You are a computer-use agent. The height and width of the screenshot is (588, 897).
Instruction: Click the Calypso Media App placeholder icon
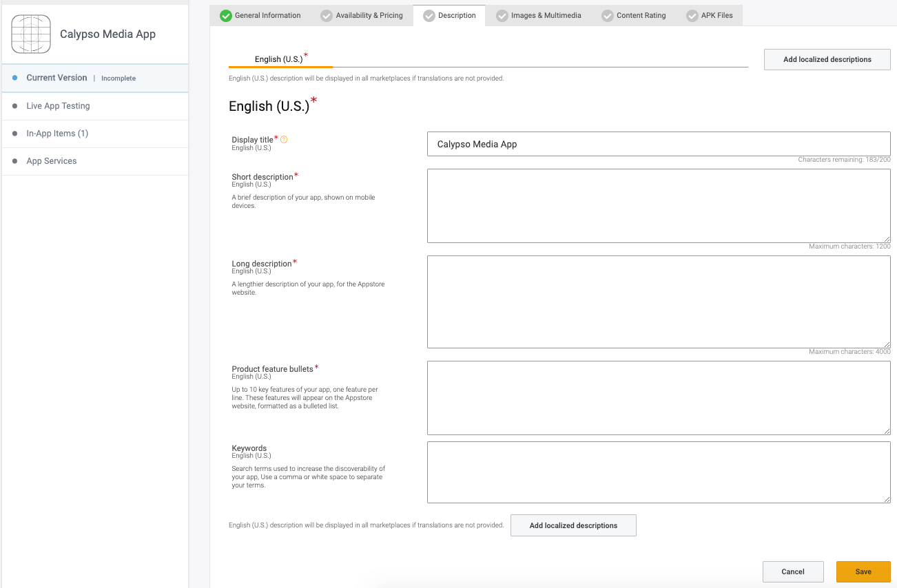pos(31,34)
